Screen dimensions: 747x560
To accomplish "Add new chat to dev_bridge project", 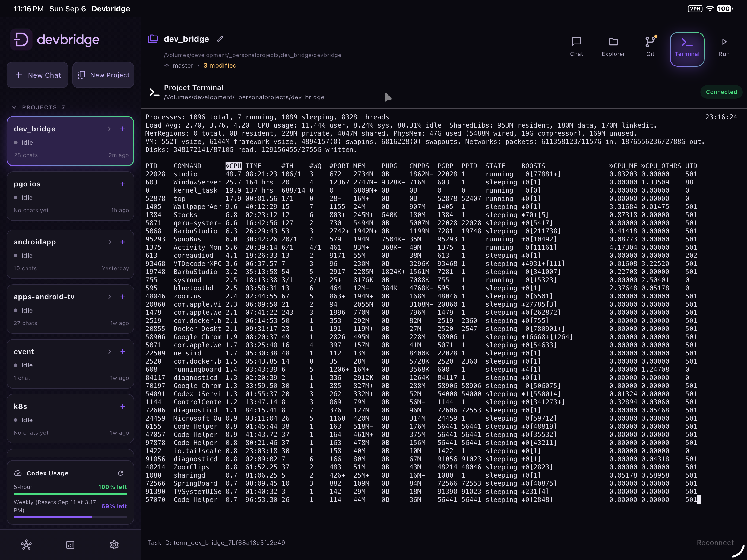I will (x=123, y=129).
